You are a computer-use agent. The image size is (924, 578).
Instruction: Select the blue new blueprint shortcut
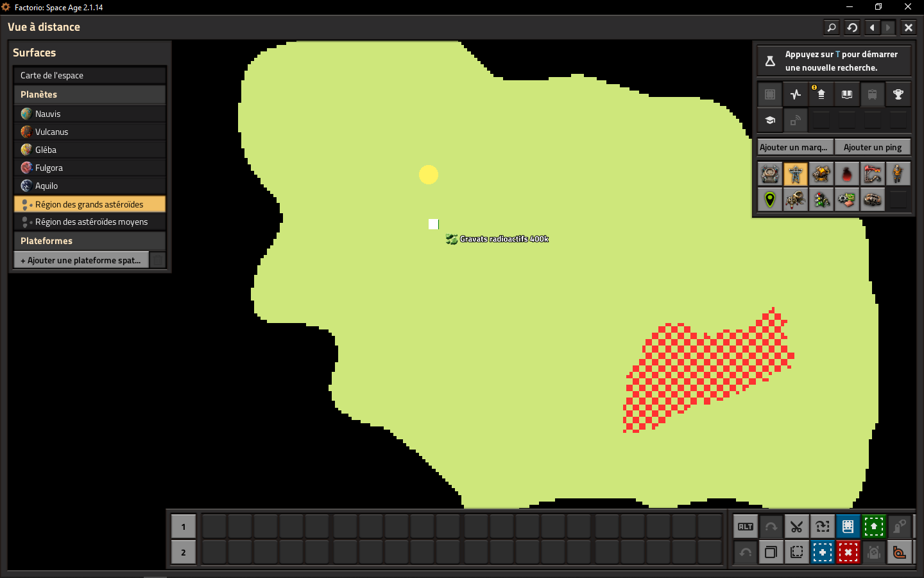[x=823, y=552]
